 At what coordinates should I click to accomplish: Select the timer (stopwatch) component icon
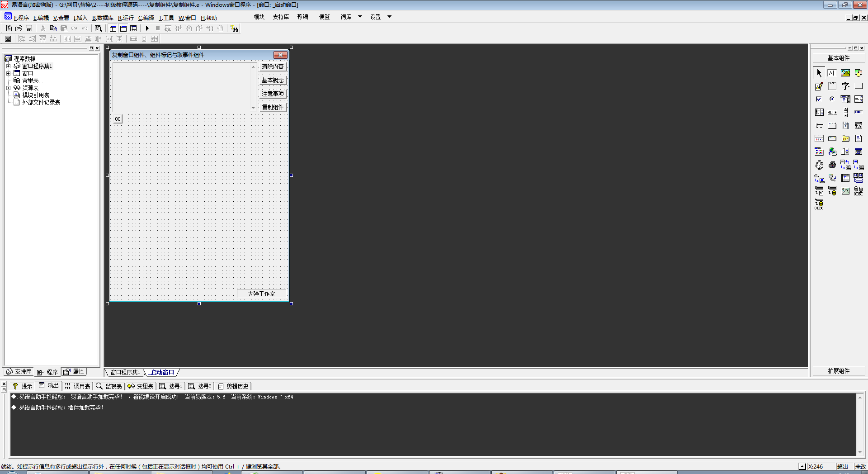pyautogui.click(x=819, y=165)
